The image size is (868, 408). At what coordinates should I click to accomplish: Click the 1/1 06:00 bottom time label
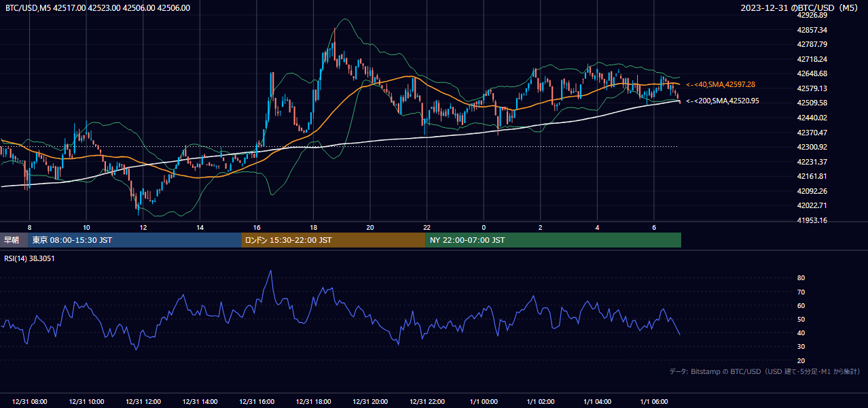(x=653, y=401)
